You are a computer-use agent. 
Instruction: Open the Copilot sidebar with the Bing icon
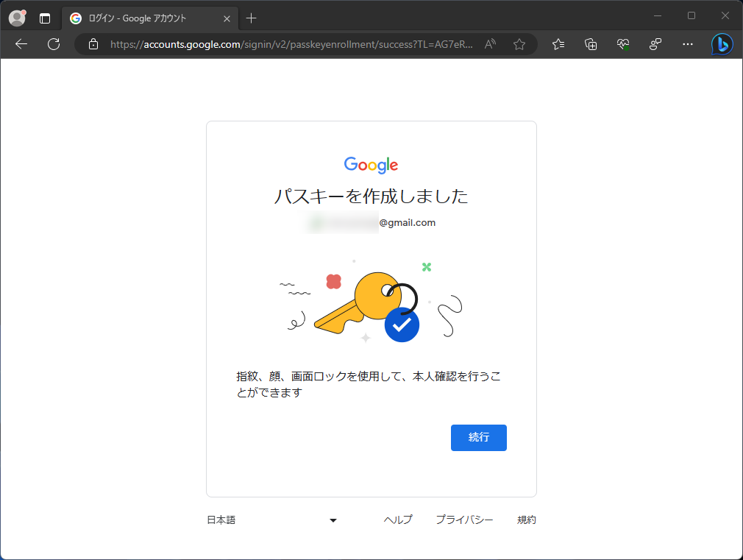(x=722, y=44)
